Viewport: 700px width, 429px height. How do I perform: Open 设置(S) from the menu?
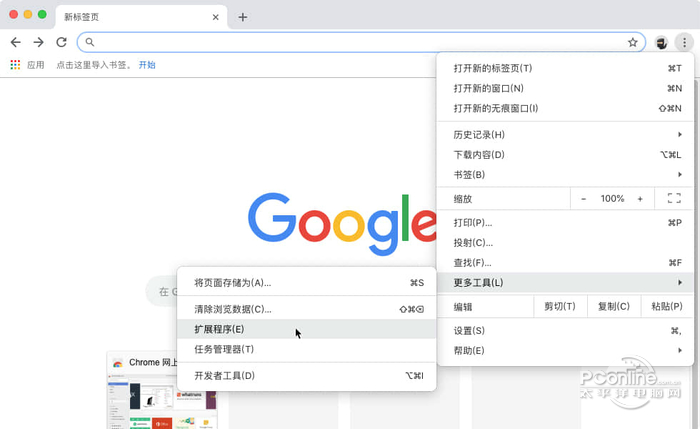[x=565, y=331]
